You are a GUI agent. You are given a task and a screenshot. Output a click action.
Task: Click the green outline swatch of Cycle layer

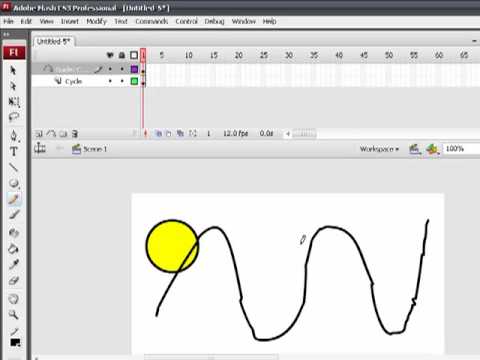coord(134,81)
